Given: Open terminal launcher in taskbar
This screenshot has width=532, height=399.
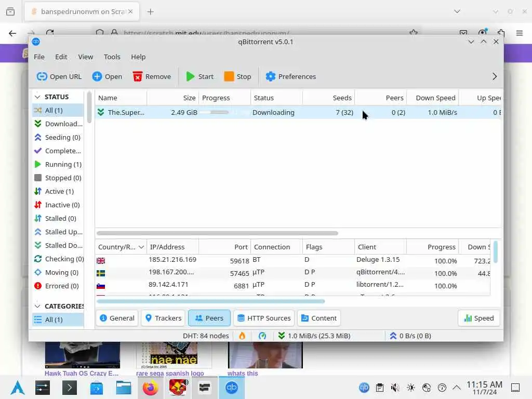Looking at the screenshot, I should 69,388.
